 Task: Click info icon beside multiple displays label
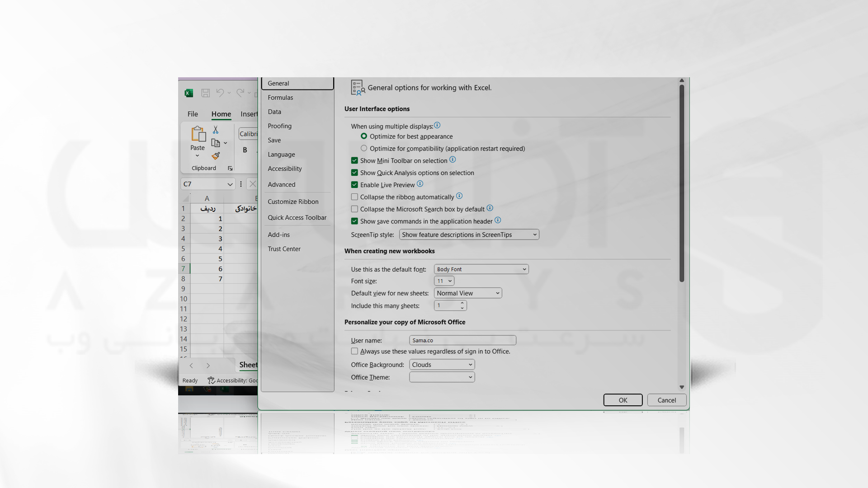437,126
